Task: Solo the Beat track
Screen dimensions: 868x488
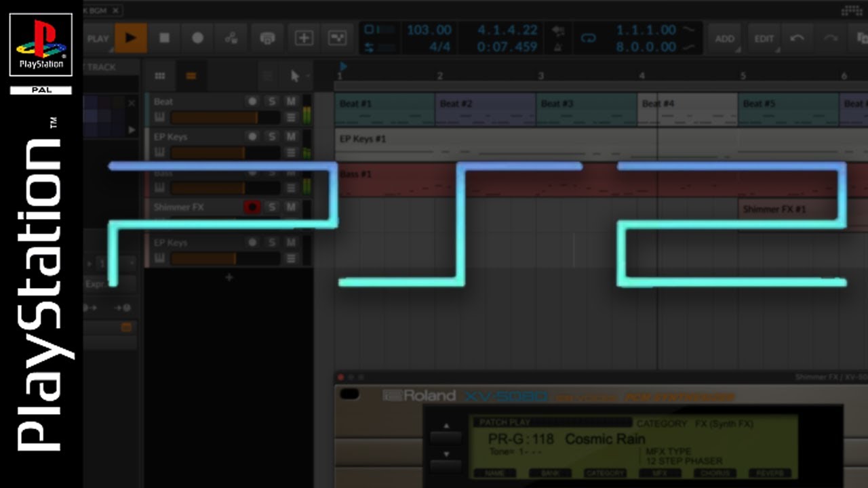Action: click(272, 101)
